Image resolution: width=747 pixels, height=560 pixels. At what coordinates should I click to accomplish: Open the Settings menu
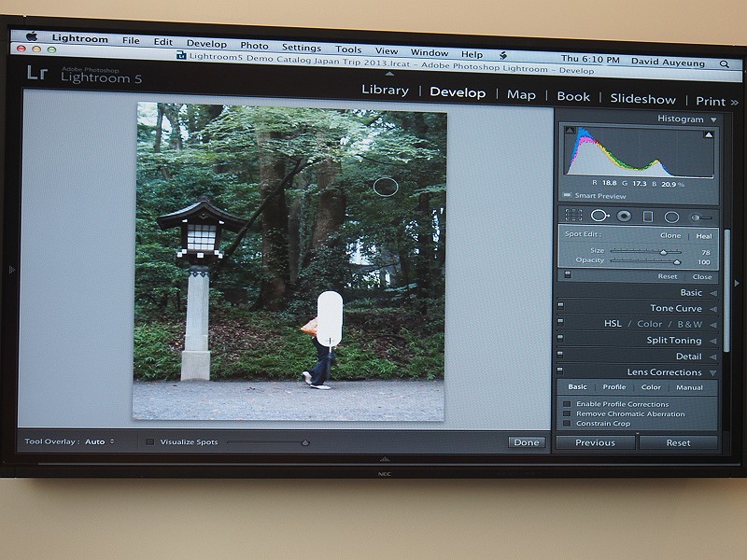pyautogui.click(x=301, y=48)
